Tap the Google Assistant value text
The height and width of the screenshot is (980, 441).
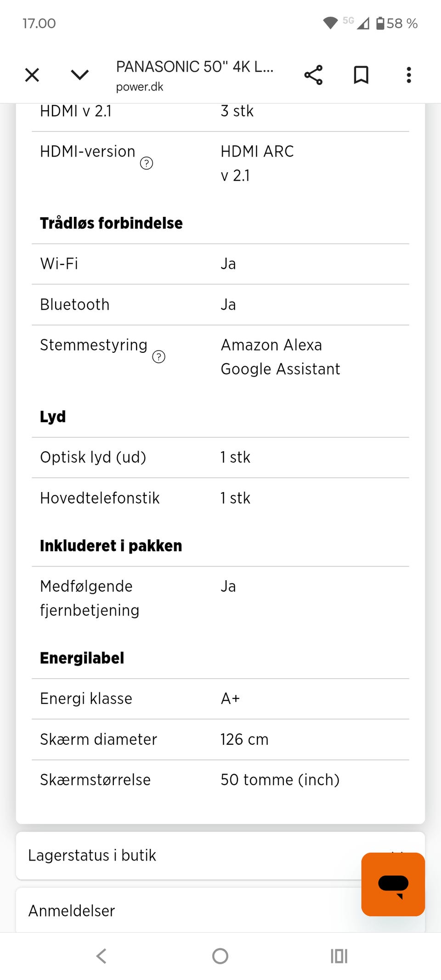tap(280, 369)
